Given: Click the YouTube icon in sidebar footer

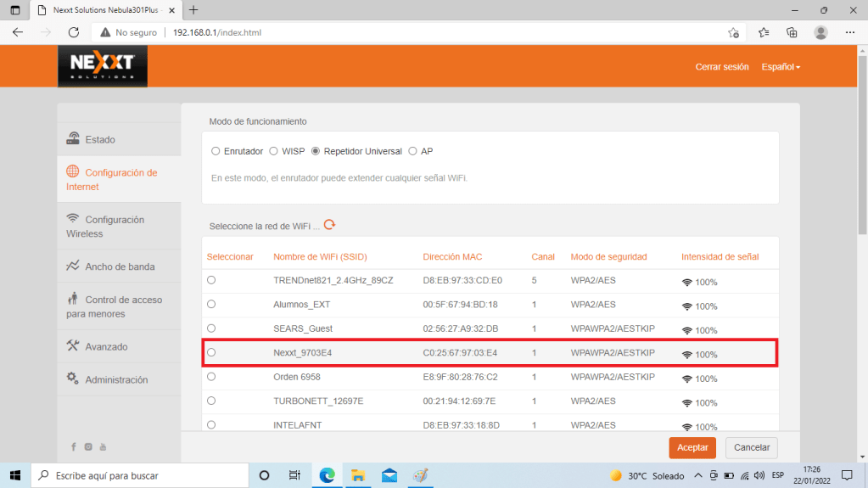Looking at the screenshot, I should pyautogui.click(x=103, y=446).
